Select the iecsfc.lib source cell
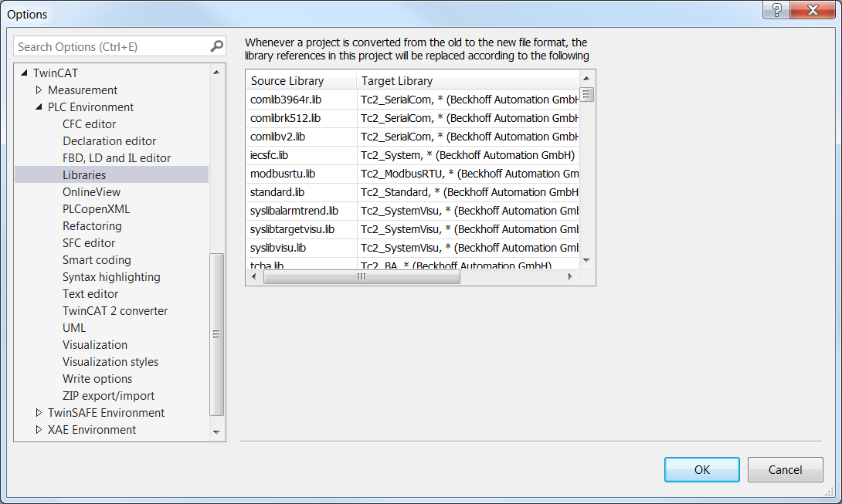Screen dimensions: 842x504 click(301, 155)
